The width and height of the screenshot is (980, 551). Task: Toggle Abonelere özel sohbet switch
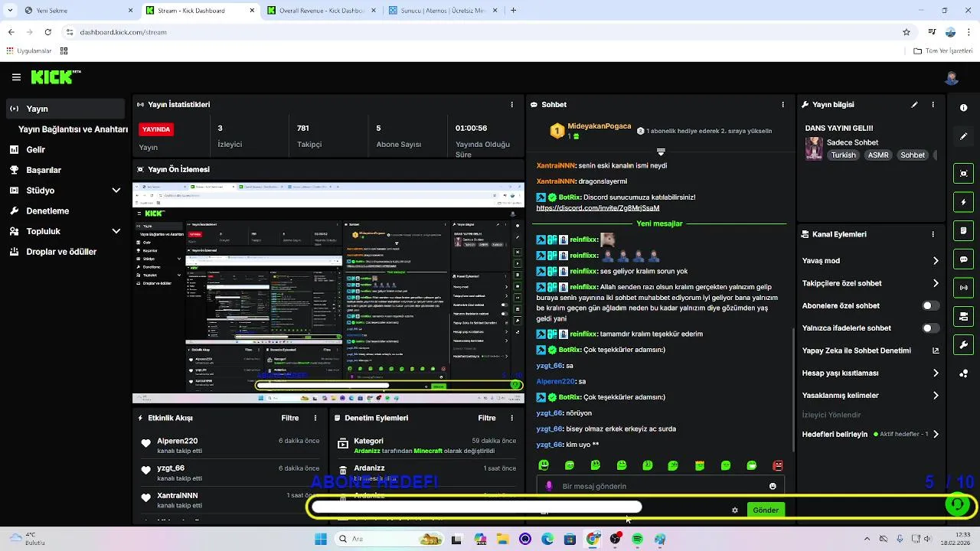point(930,306)
